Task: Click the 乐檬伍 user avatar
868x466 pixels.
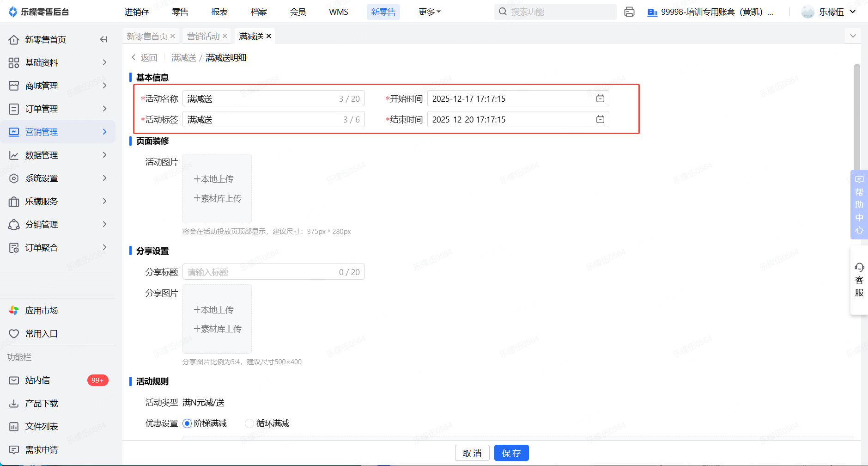Action: pyautogui.click(x=808, y=12)
